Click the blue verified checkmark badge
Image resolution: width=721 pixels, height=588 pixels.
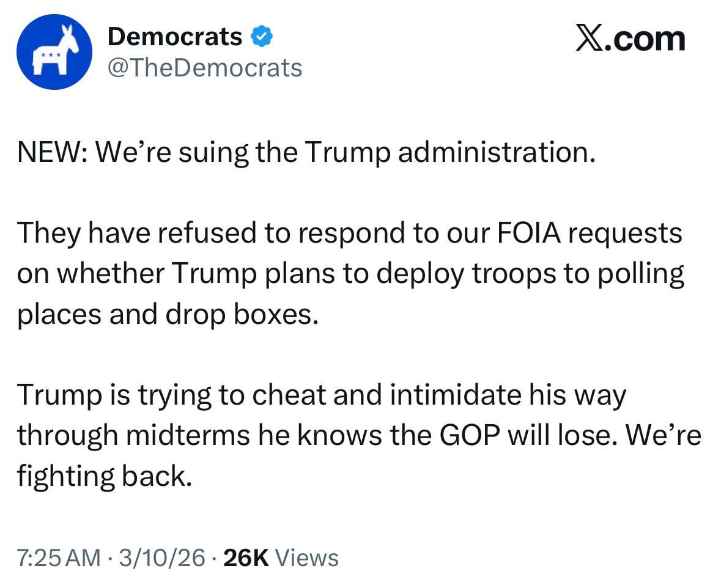point(261,38)
